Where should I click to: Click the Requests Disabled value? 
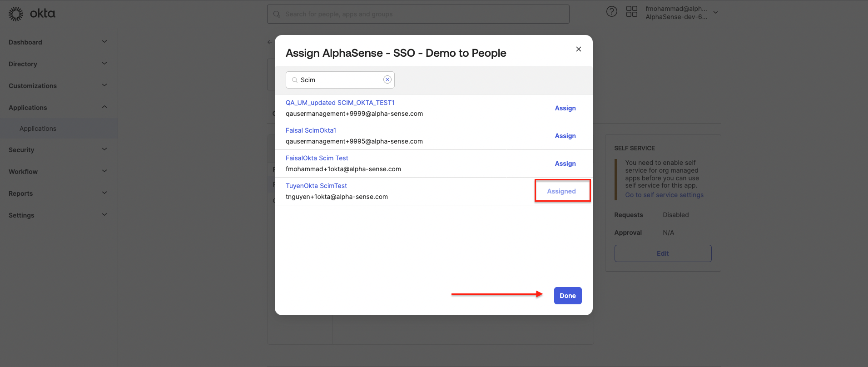coord(675,215)
